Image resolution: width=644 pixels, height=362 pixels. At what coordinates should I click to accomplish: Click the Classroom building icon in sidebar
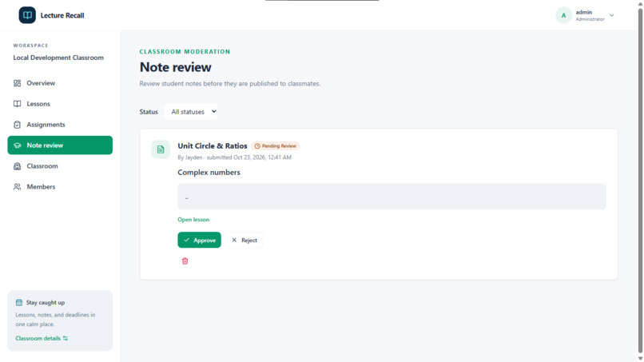point(17,166)
